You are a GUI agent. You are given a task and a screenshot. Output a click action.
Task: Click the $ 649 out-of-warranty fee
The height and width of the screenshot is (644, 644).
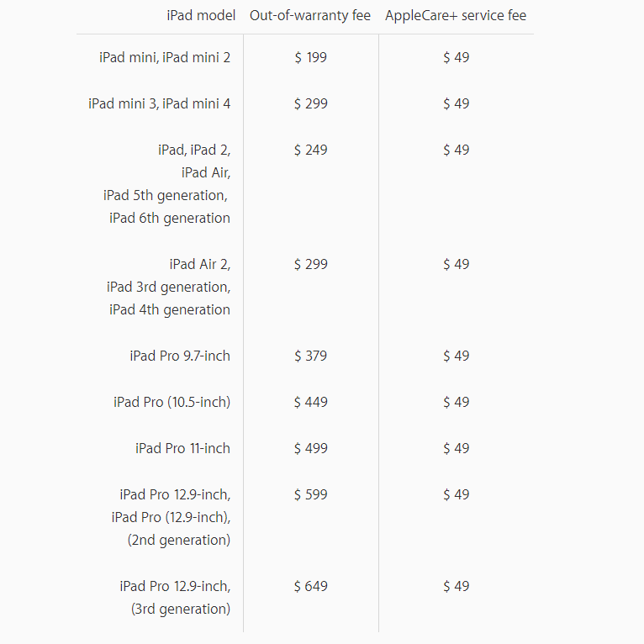310,586
